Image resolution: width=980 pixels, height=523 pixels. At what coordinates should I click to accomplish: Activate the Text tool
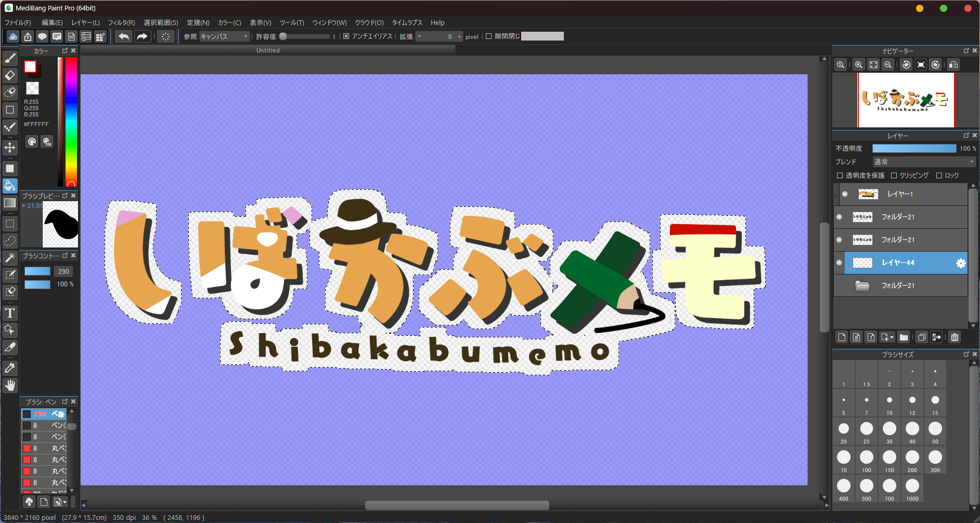10,313
